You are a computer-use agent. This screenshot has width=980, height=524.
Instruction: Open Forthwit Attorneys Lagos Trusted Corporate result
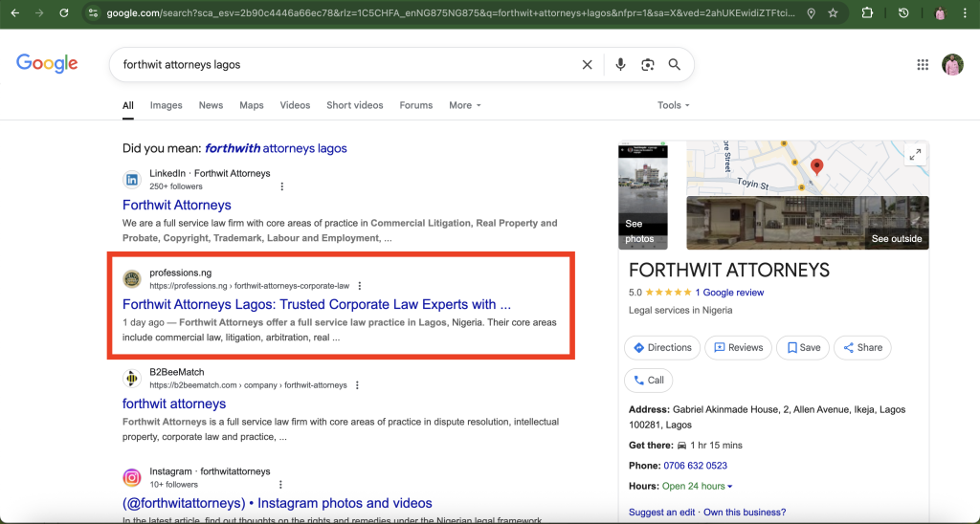click(317, 304)
